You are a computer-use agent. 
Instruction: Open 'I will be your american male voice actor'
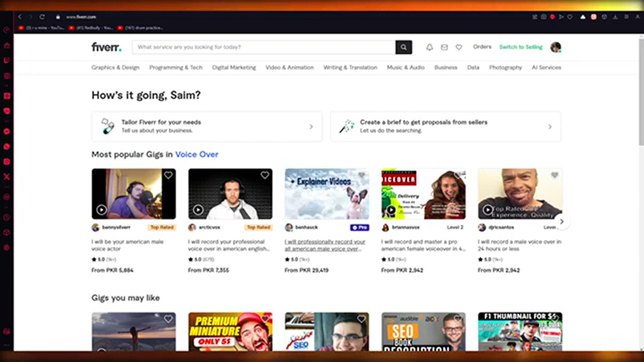[x=127, y=245]
